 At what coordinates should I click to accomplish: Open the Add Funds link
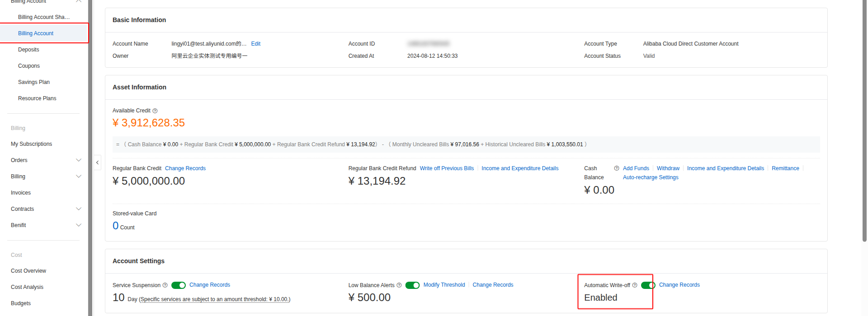(x=636, y=168)
